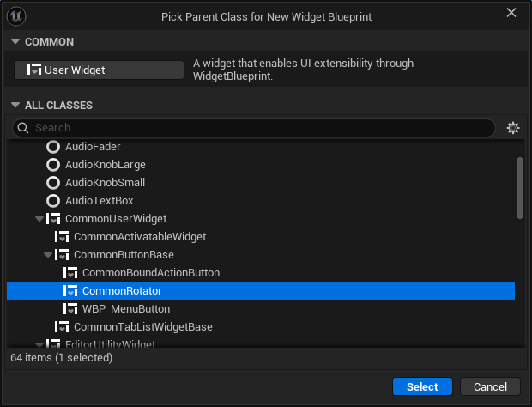
Task: Collapse the ALL CLASSES section
Action: point(15,106)
